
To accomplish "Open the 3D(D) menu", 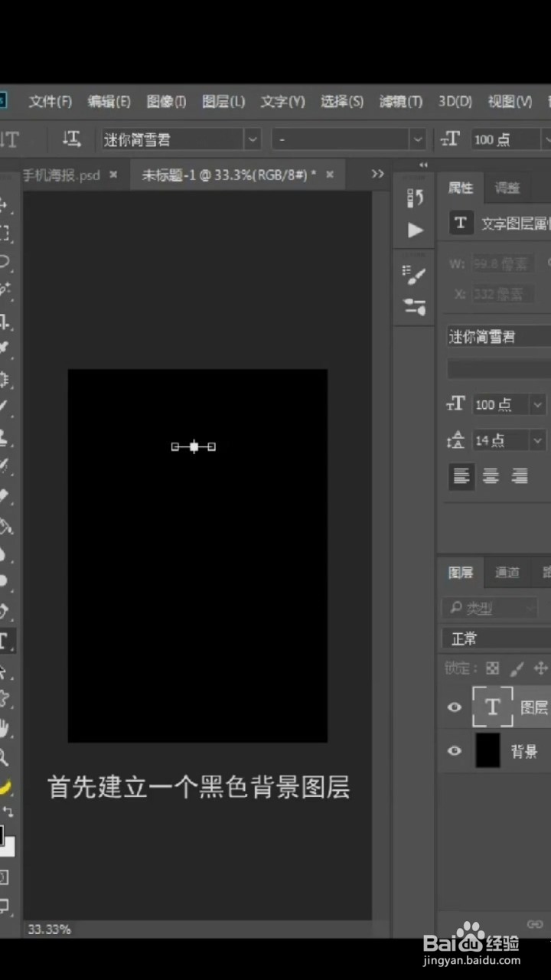I will click(455, 101).
